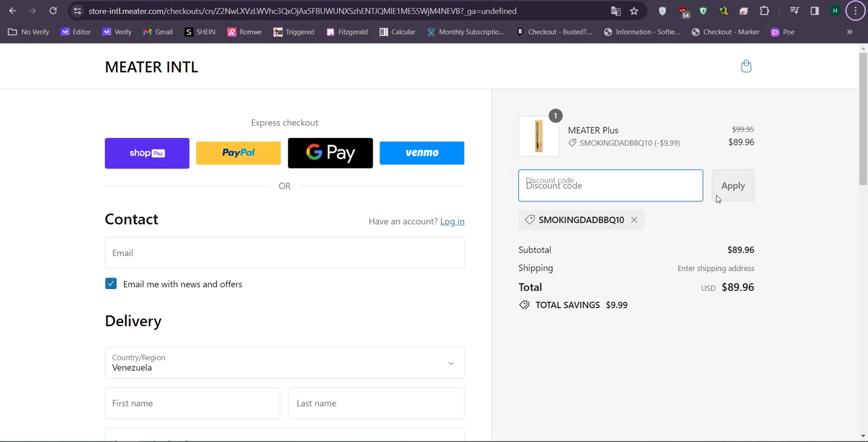Open the Calcular bookmark
Viewport: 868px width, 442px height.
click(x=398, y=32)
